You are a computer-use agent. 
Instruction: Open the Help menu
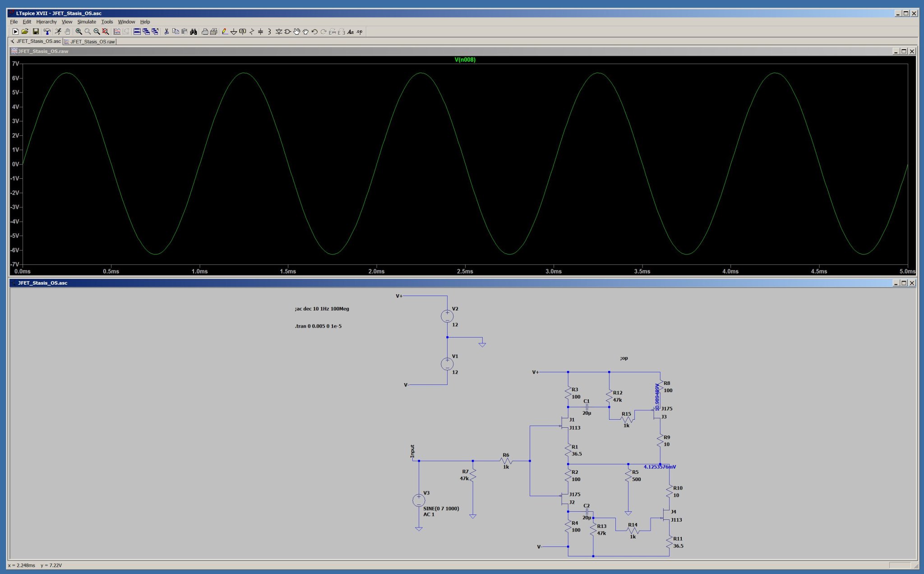pyautogui.click(x=145, y=22)
